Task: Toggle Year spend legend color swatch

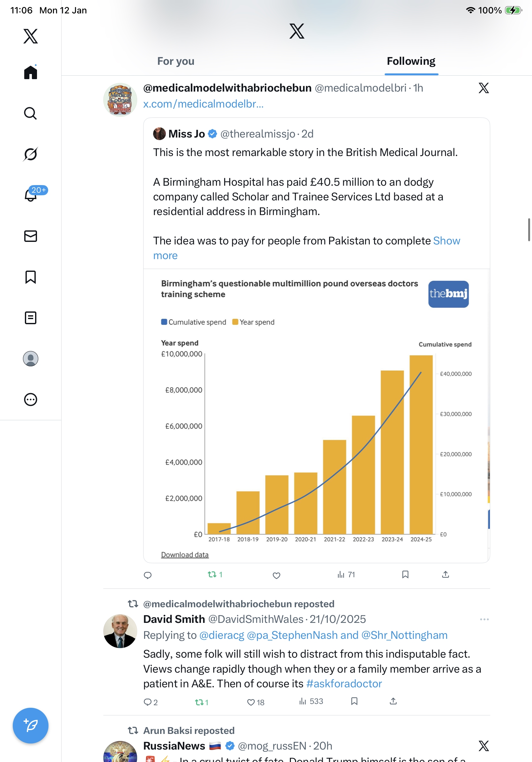Action: tap(235, 322)
